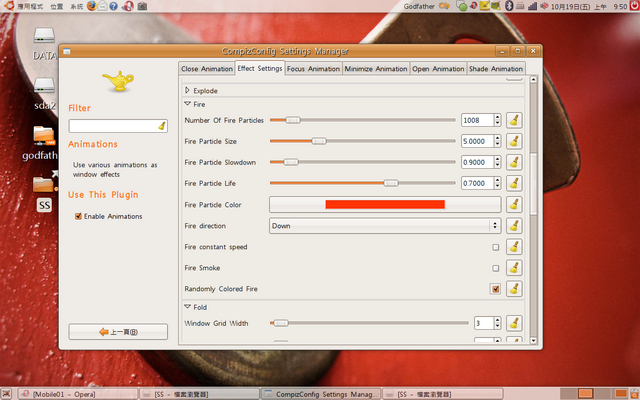
Task: Clear the Filter field with broom icon
Action: click(162, 126)
